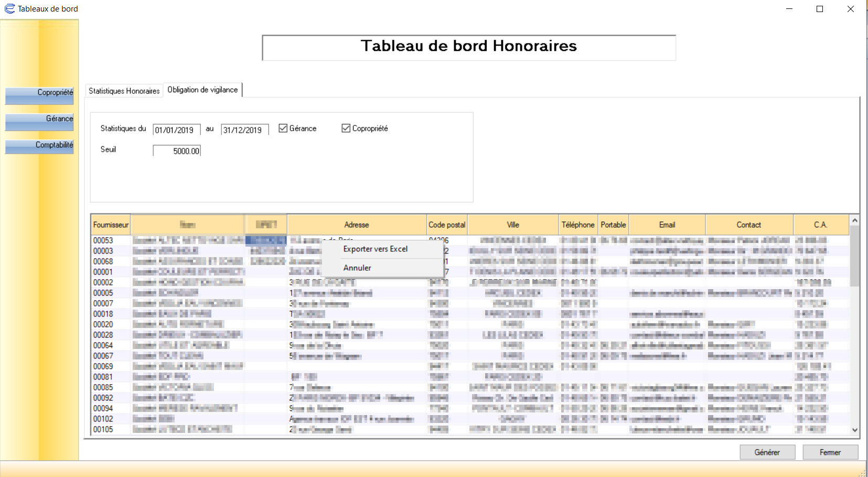The width and height of the screenshot is (868, 477).
Task: Sort by the Fournisseur column header
Action: pyautogui.click(x=111, y=225)
